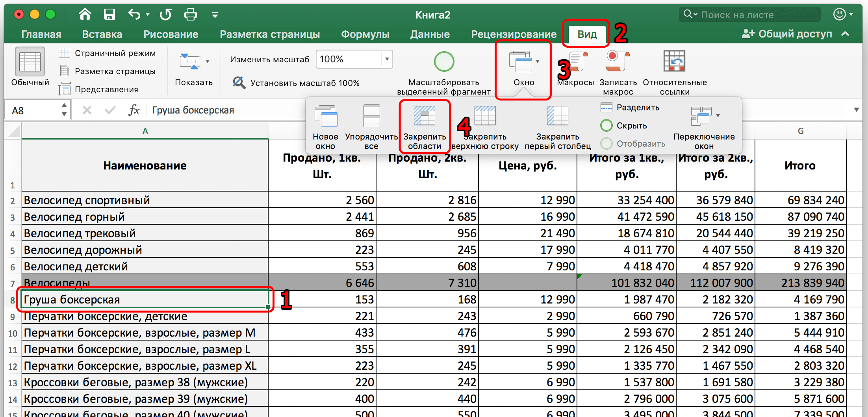Open the zoom percentage 100% combo box
This screenshot has height=417, width=868.
click(x=354, y=59)
